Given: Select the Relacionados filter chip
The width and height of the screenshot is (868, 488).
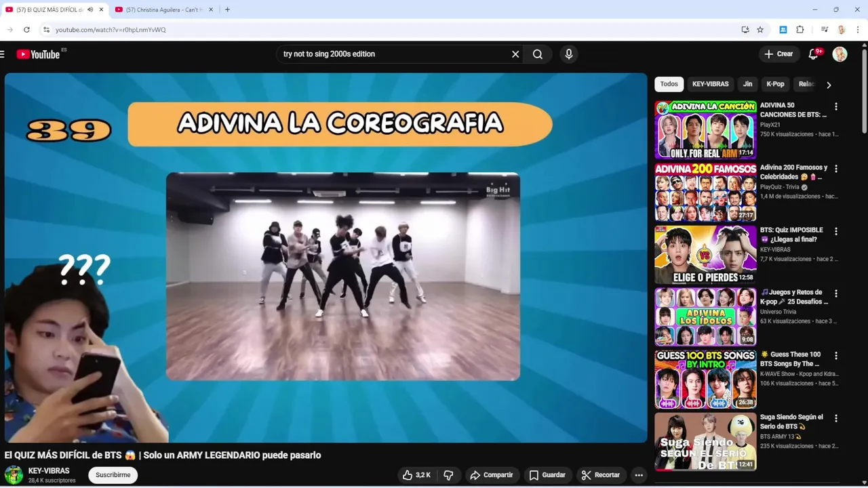Looking at the screenshot, I should (x=806, y=84).
